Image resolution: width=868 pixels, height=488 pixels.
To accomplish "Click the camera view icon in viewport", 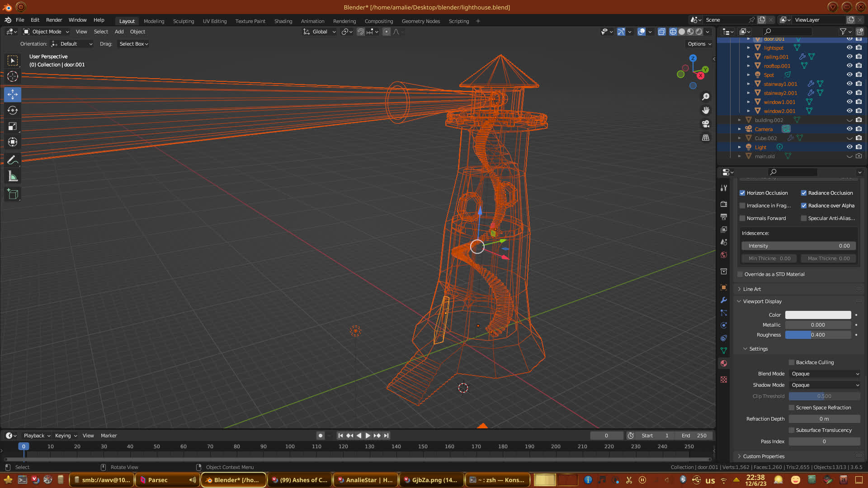I will tap(705, 124).
